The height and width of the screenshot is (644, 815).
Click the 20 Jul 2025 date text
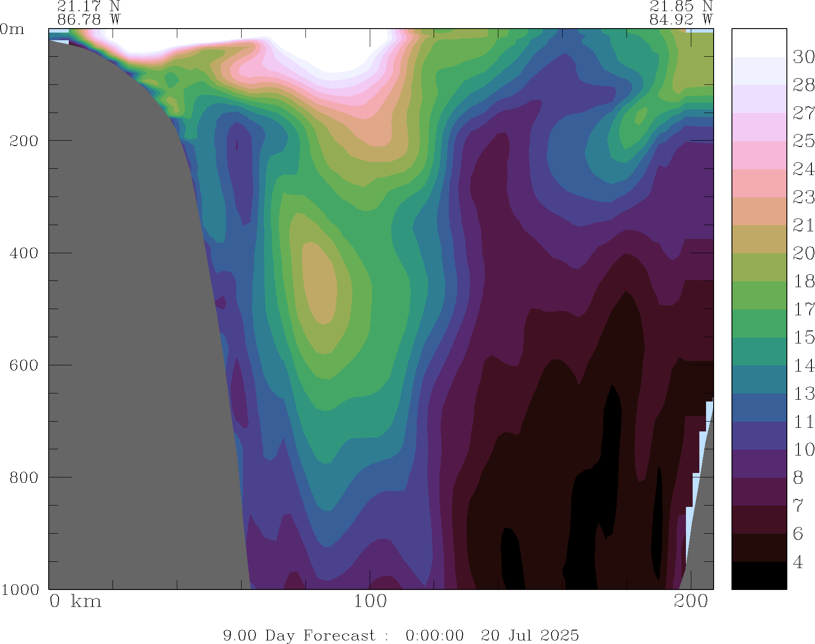click(530, 635)
